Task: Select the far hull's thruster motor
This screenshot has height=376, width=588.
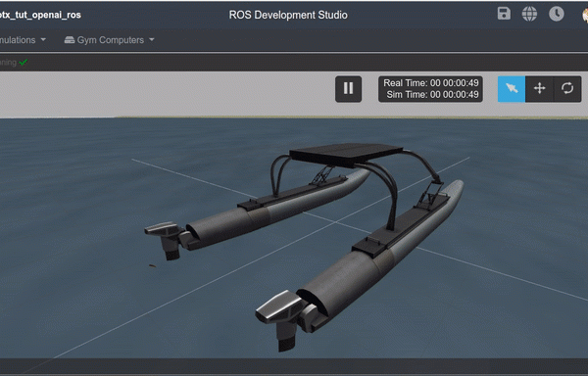Action: 168,240
